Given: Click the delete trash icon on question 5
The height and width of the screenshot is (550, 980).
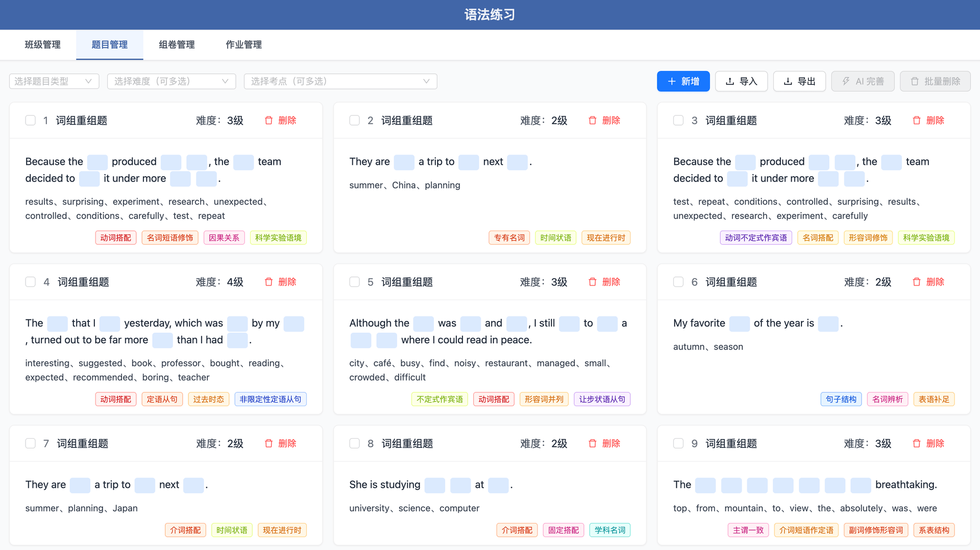Looking at the screenshot, I should (x=593, y=281).
